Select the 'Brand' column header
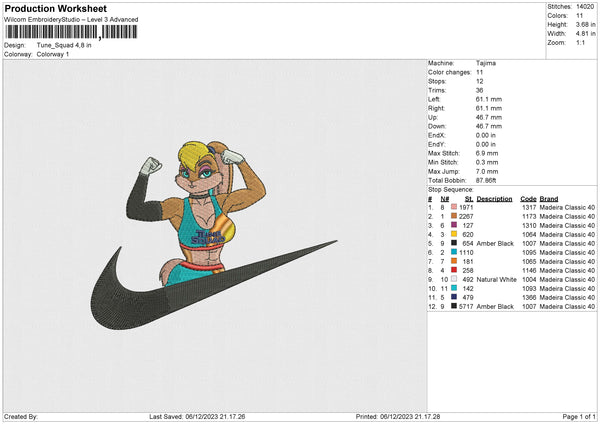Screen dimensions: 600x424 click(x=549, y=199)
